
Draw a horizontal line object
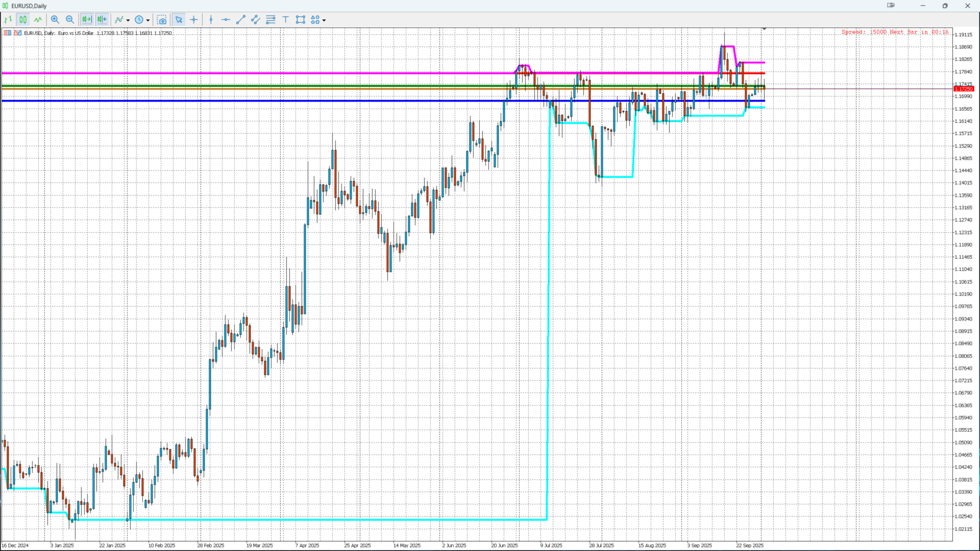(x=226, y=20)
